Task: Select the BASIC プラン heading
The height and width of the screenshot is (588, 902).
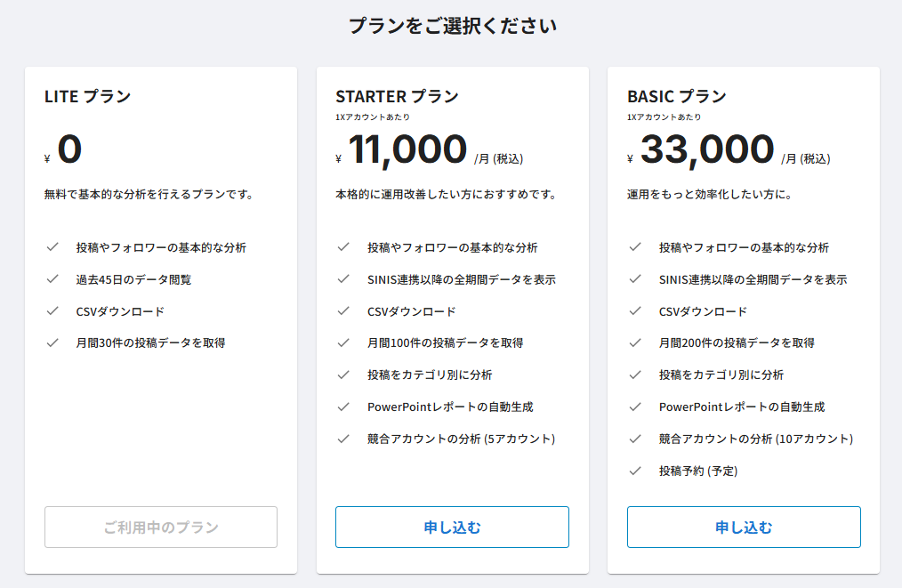Action: 676,96
